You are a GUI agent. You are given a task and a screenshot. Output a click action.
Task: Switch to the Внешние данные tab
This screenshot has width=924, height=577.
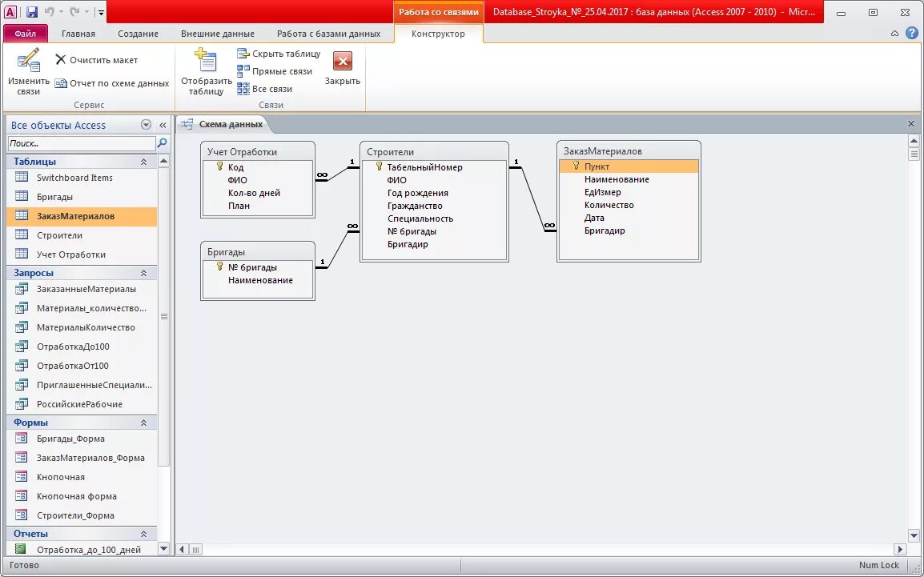[218, 34]
